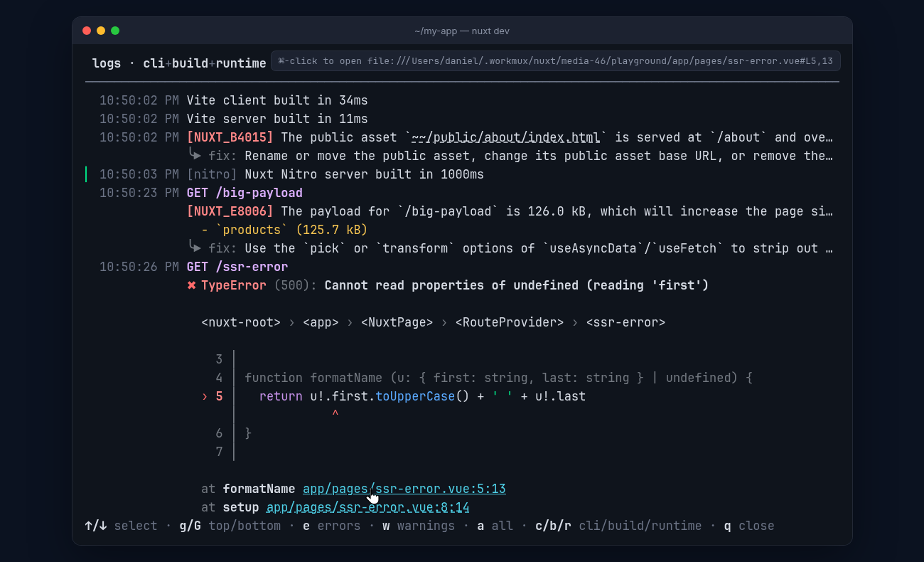Click the ~~/public/about/index.html path
The width and height of the screenshot is (924, 562).
[507, 137]
